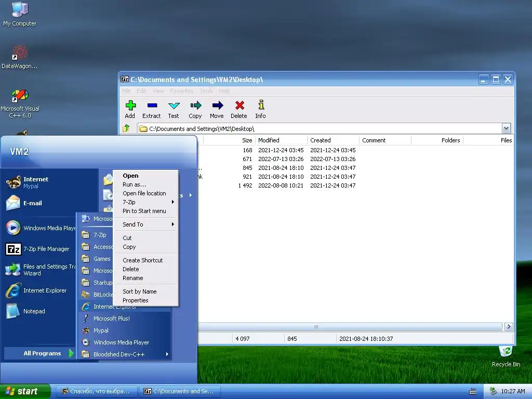Open the address path dropdown in 7-Zip
This screenshot has width=532, height=399.
[x=506, y=129]
